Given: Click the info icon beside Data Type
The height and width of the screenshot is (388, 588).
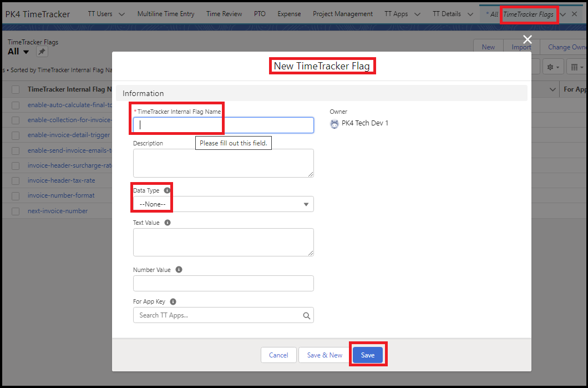Looking at the screenshot, I should 167,190.
